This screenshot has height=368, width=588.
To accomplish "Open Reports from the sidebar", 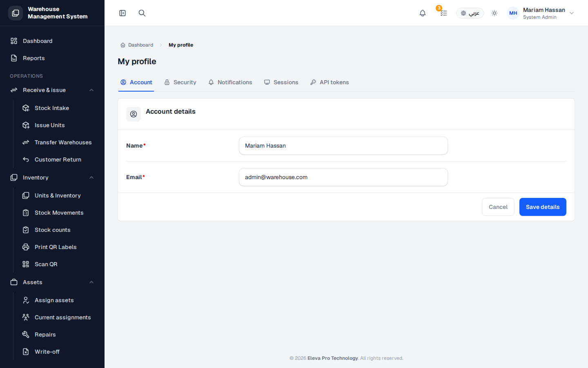I will (52, 58).
